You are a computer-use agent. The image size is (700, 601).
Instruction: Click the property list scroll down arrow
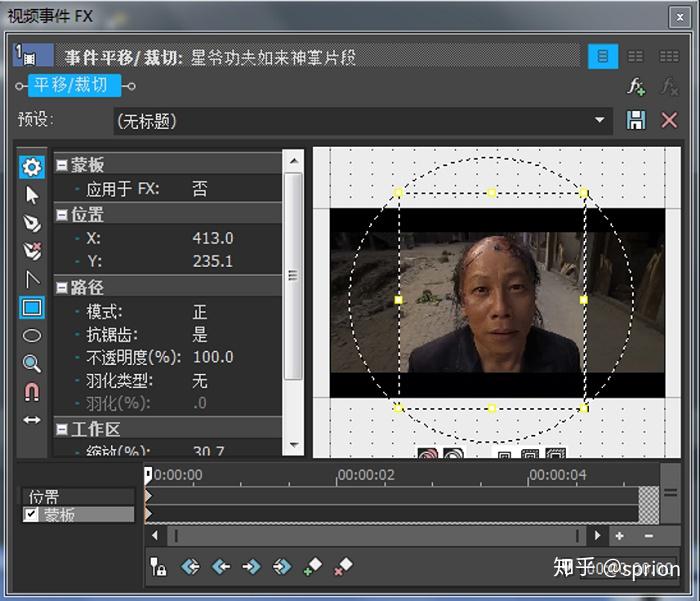294,445
